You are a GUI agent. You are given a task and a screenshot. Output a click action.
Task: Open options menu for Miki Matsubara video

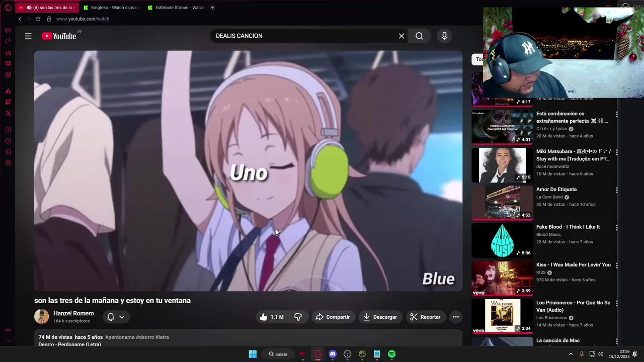tap(617, 152)
